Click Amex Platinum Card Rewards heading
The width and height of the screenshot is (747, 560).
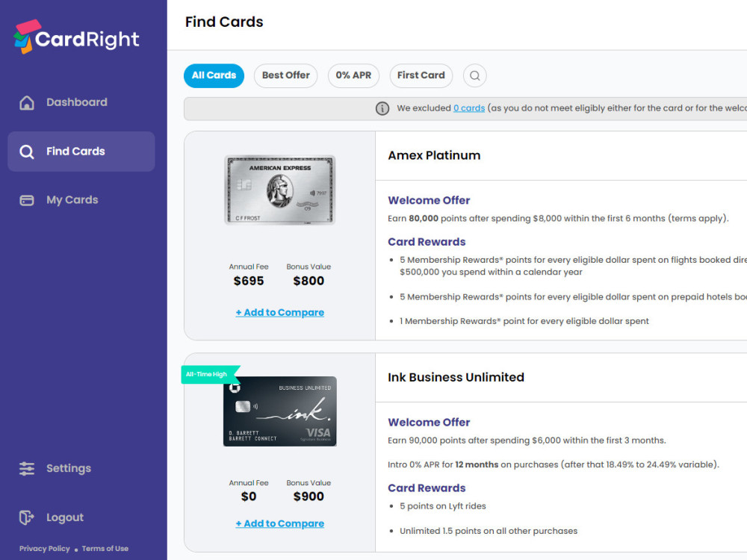pyautogui.click(x=427, y=242)
